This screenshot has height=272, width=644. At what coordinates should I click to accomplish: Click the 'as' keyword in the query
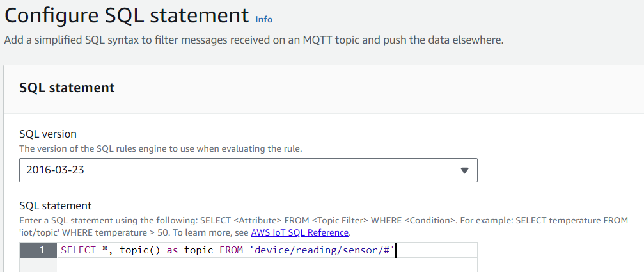coord(173,250)
